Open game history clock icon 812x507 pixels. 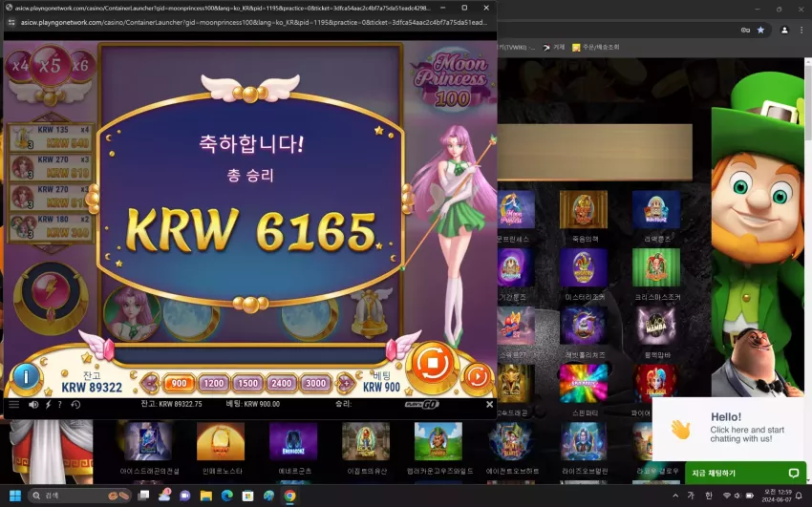[x=75, y=405]
